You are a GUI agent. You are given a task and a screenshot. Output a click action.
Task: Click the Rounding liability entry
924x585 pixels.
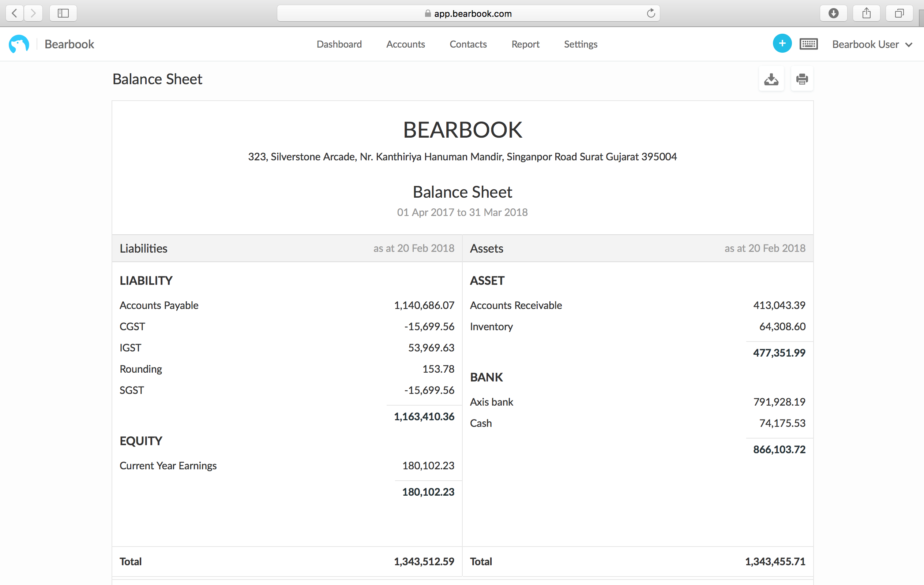(x=140, y=369)
